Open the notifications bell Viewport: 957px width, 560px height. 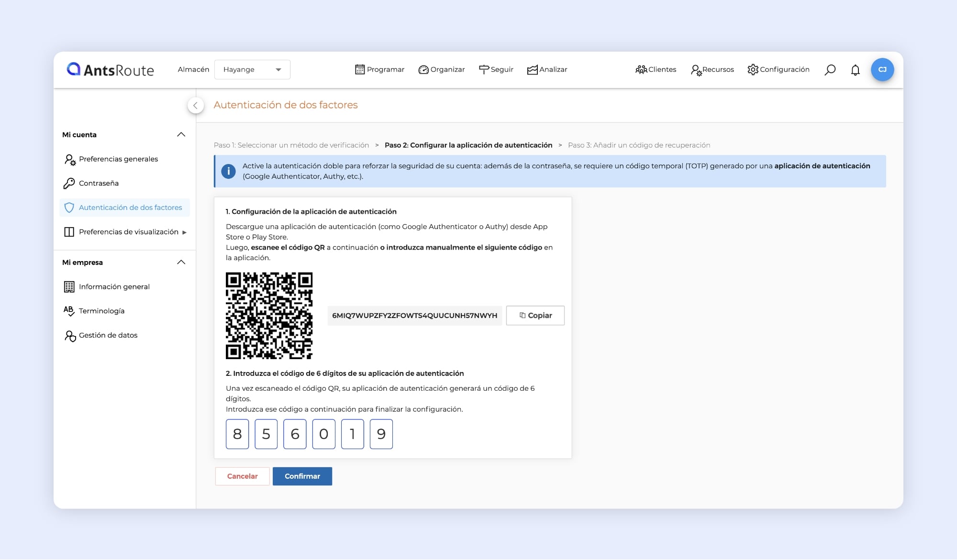coord(855,70)
